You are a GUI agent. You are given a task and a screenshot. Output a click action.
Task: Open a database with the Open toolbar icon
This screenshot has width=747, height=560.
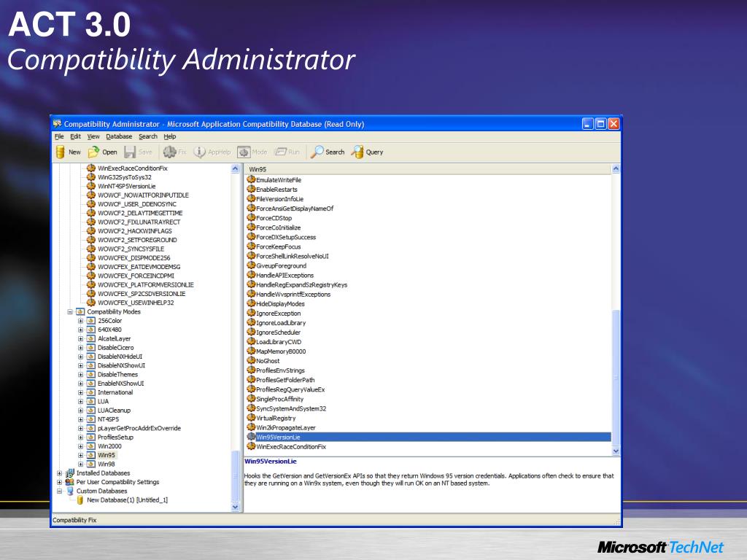pos(93,152)
